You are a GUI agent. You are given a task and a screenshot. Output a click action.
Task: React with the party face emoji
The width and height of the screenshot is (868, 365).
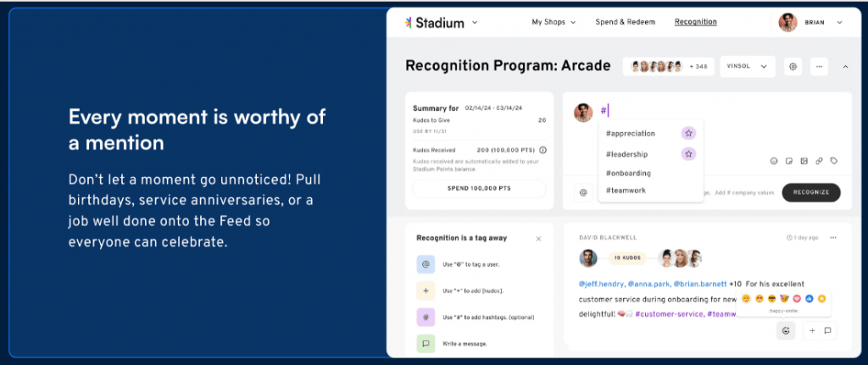[x=784, y=299]
